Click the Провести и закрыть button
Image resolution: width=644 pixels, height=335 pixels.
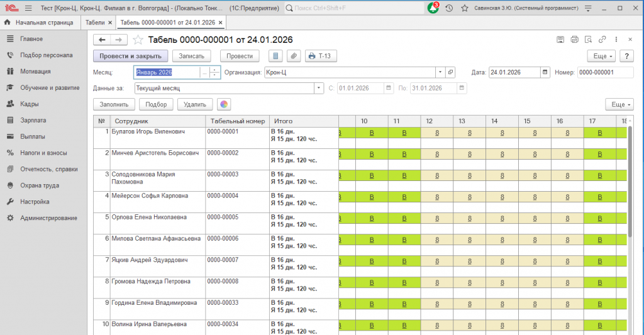tap(131, 56)
